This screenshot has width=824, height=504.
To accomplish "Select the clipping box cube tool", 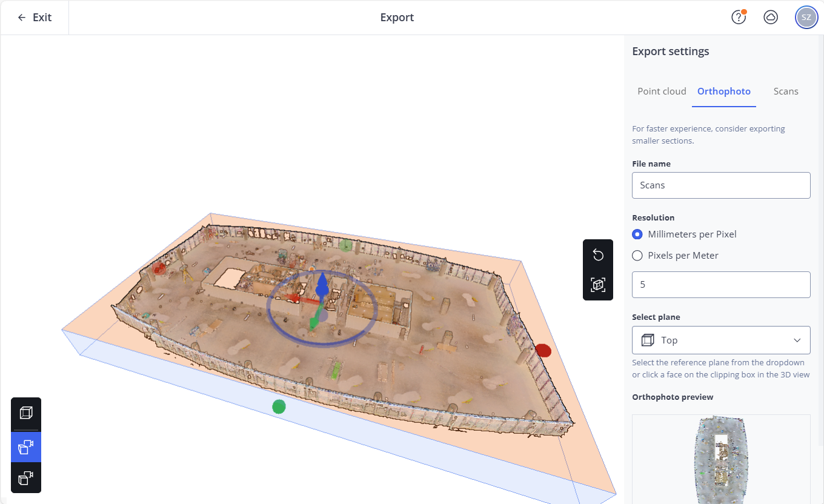I will pos(26,413).
